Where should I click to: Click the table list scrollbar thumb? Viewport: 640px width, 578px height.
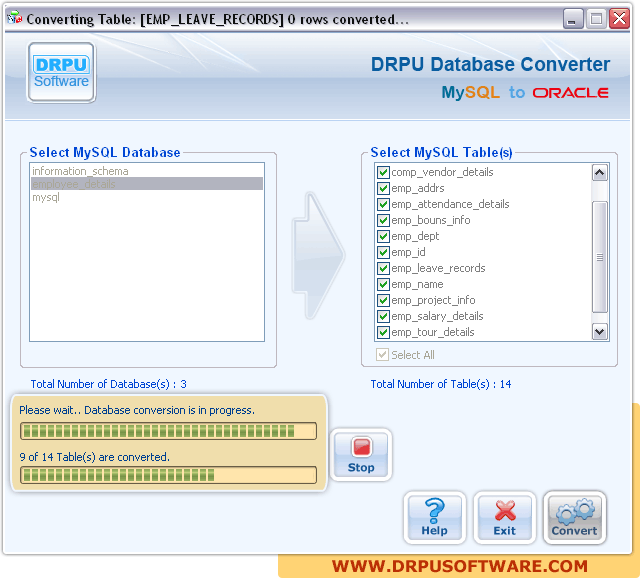[600, 257]
